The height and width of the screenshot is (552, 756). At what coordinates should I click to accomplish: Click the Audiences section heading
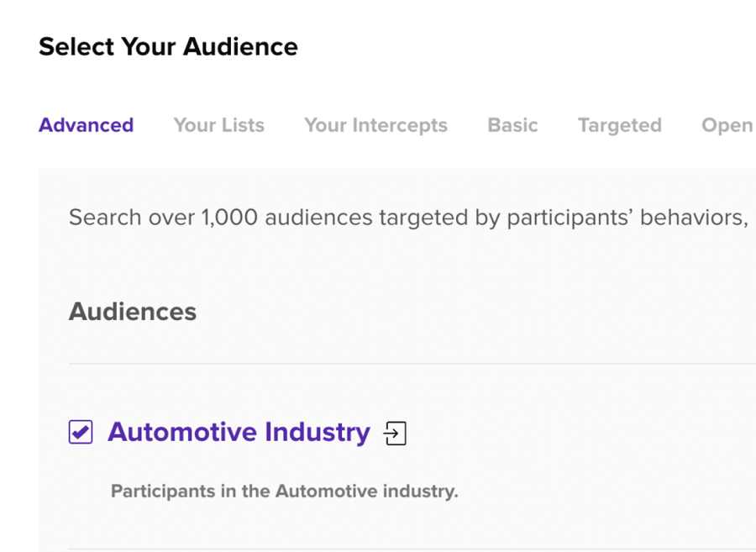(133, 312)
